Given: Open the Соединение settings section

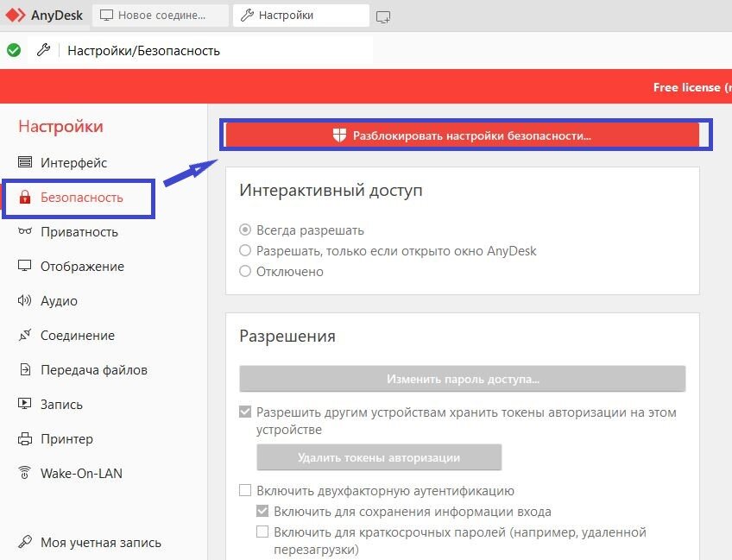Looking at the screenshot, I should 78,335.
